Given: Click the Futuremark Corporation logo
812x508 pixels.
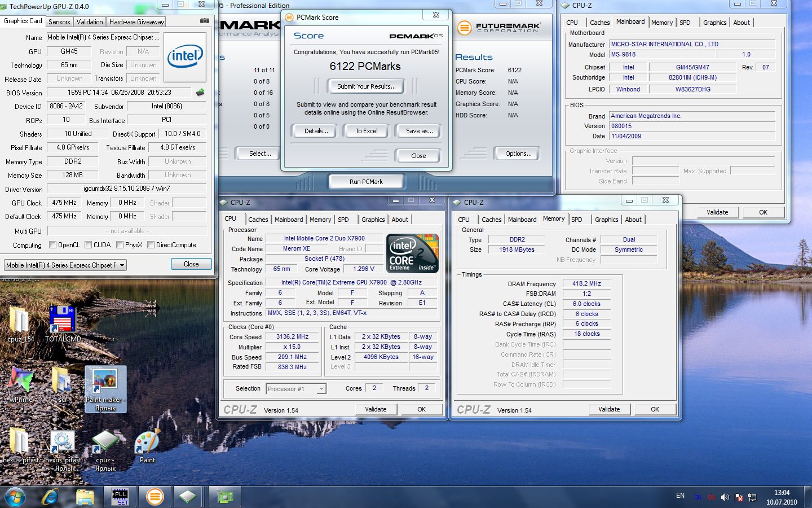Looking at the screenshot, I should click(500, 27).
